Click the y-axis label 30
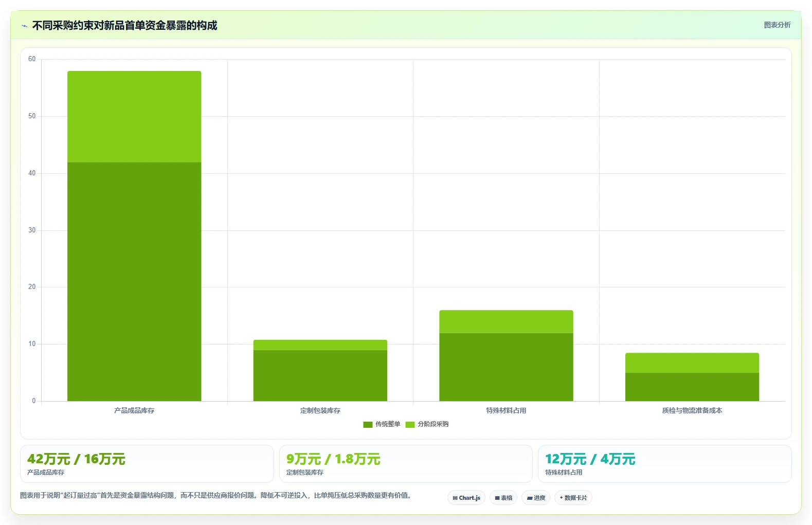Viewport: 812px width, 525px height. pyautogui.click(x=32, y=230)
